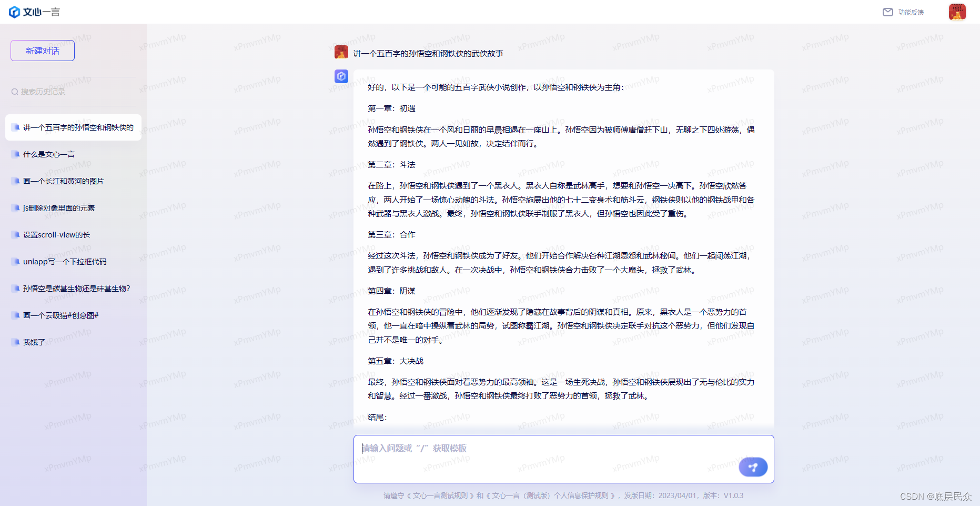
Task: Open the 功能反馈 mail icon
Action: [888, 12]
